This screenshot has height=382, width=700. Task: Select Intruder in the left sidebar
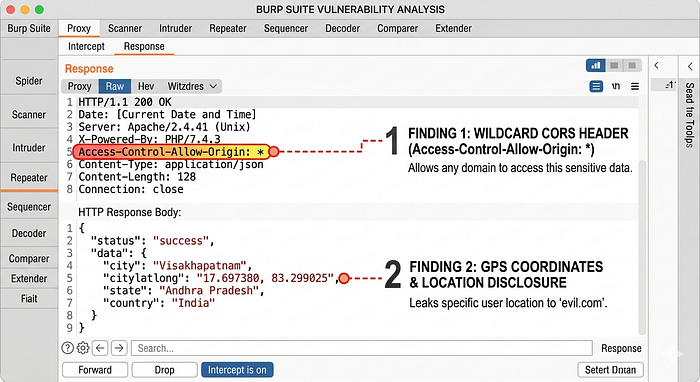tap(29, 148)
